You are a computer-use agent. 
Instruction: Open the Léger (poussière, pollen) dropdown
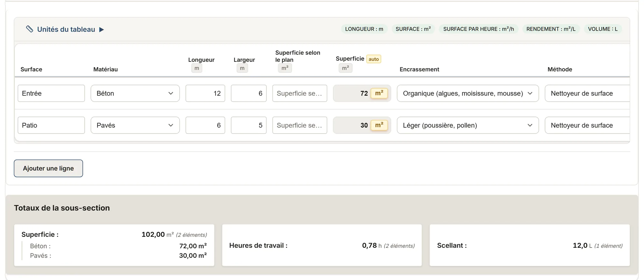tap(468, 125)
